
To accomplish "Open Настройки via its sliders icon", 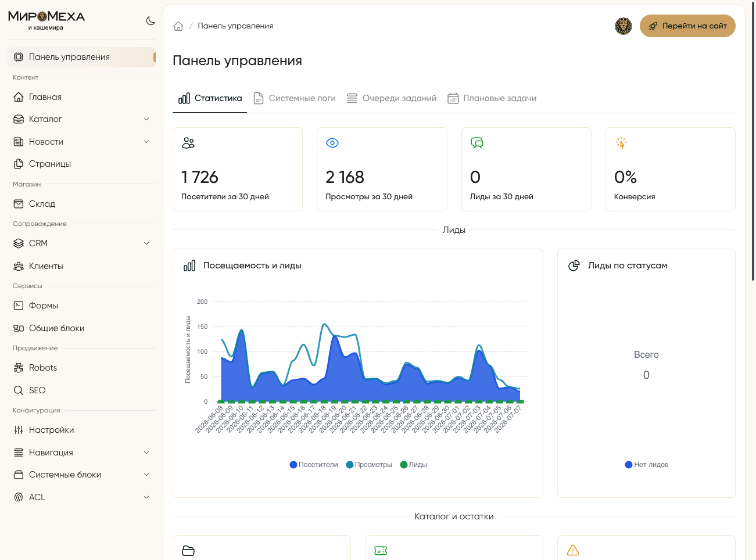I will pyautogui.click(x=19, y=430).
